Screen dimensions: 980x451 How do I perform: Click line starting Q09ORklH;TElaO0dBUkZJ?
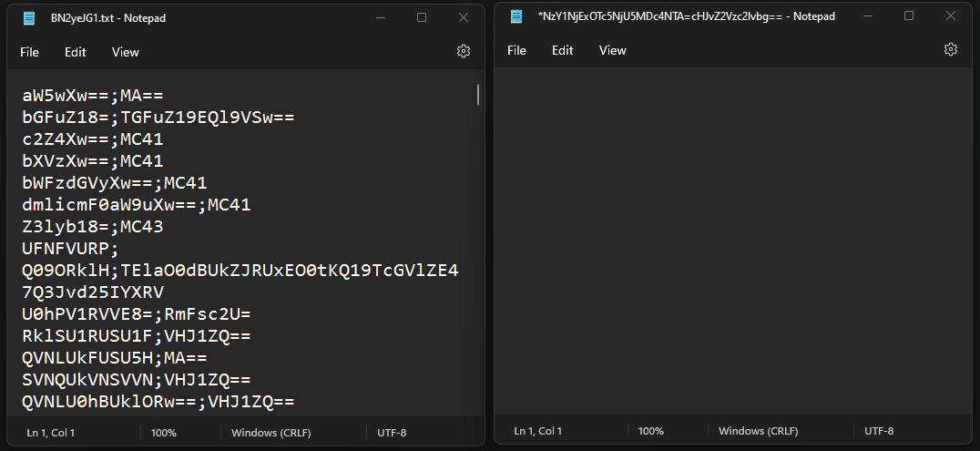click(x=240, y=271)
